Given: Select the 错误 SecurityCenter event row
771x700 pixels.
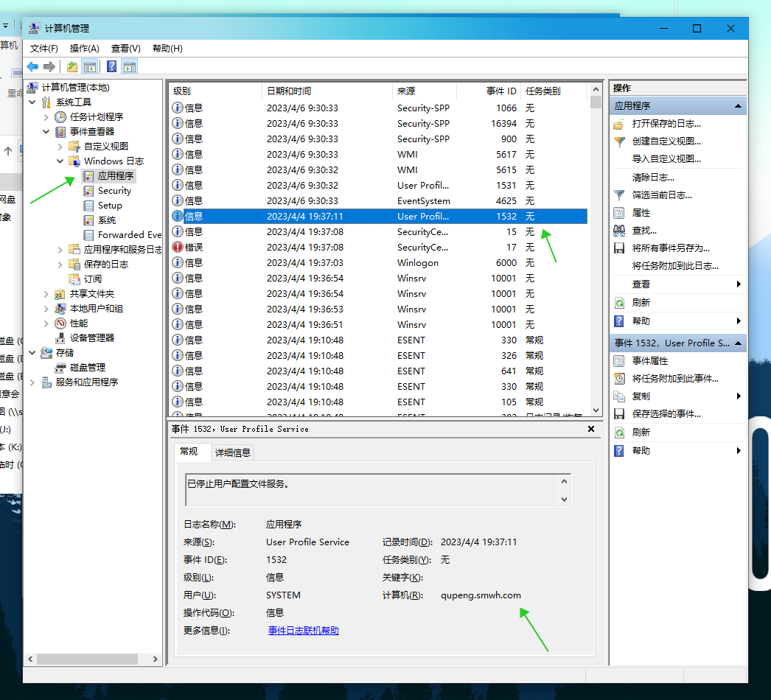Looking at the screenshot, I should 369,248.
